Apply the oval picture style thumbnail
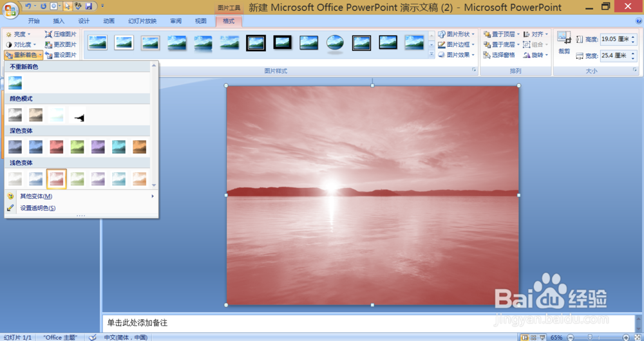 335,42
